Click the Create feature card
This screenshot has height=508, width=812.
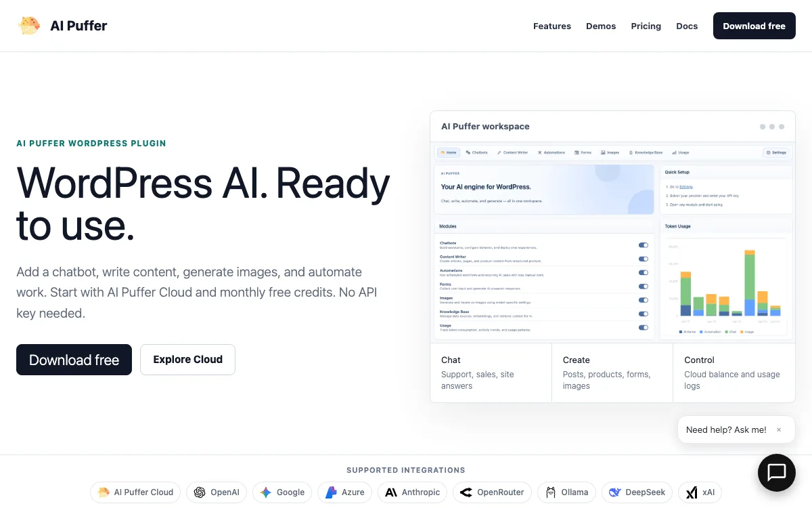click(612, 373)
